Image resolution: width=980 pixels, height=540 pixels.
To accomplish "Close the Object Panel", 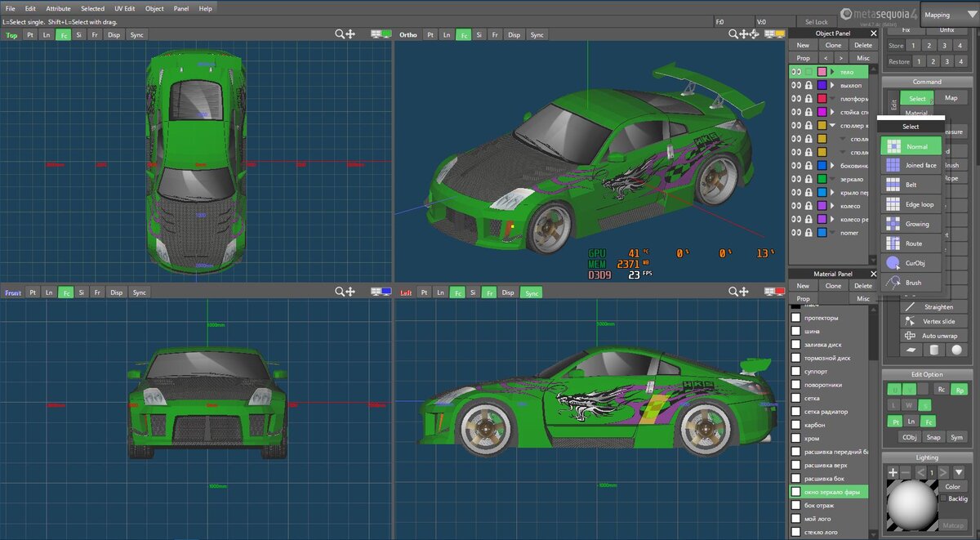I will pos(874,33).
